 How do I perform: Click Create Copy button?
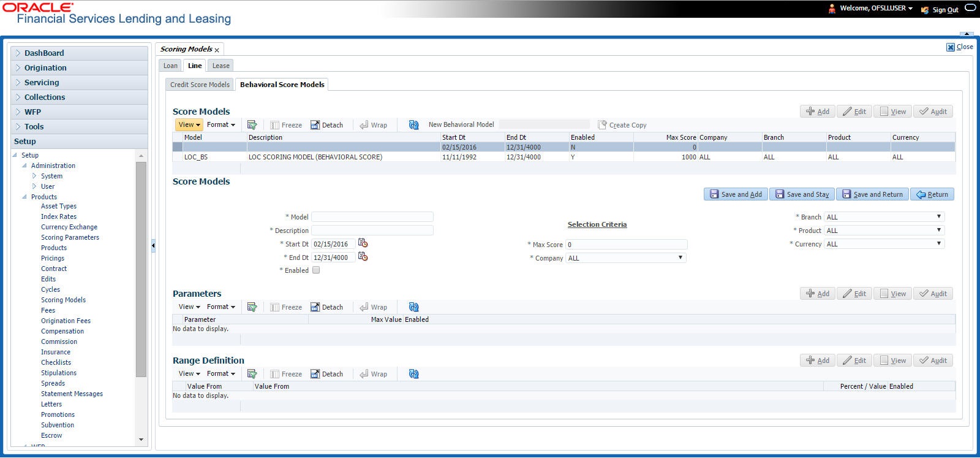click(622, 124)
